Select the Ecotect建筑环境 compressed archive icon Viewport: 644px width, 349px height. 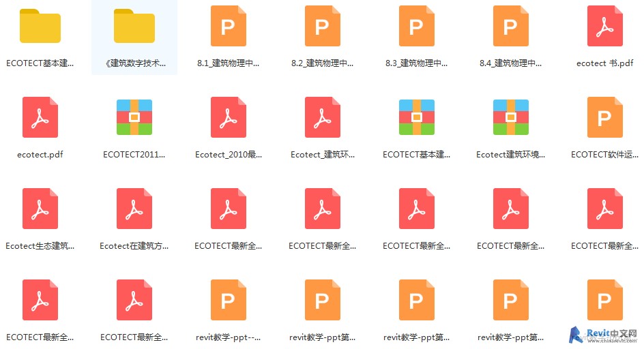(510, 117)
